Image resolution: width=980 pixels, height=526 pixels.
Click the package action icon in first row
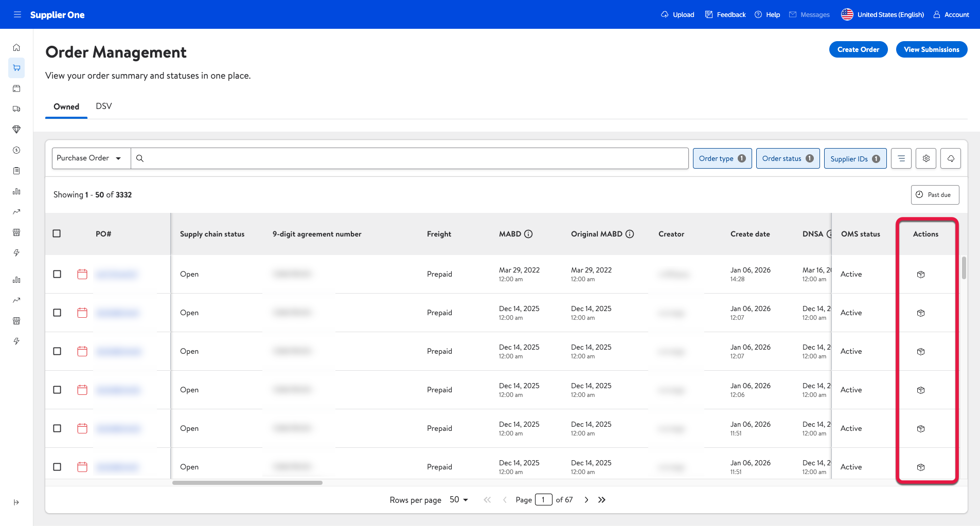click(921, 275)
